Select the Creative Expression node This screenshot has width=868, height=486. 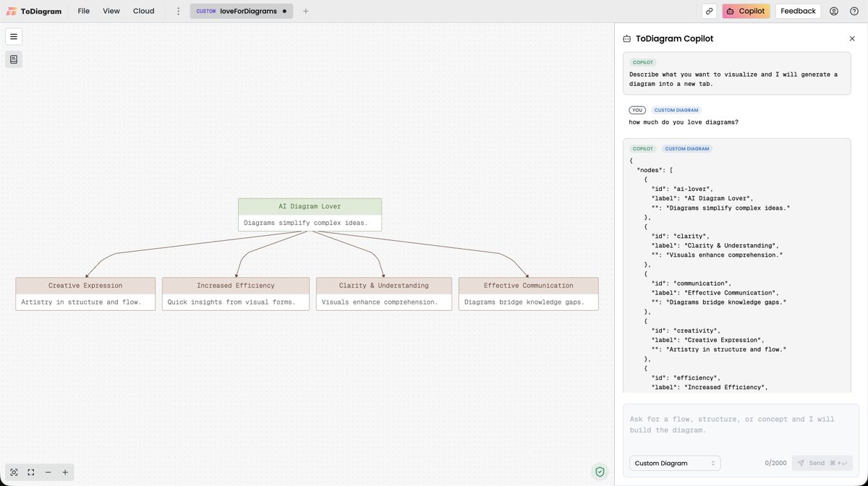point(85,294)
